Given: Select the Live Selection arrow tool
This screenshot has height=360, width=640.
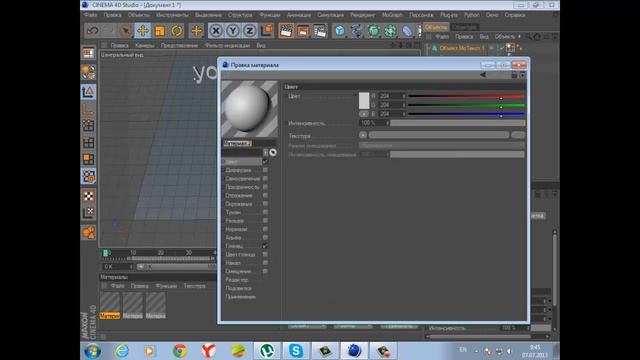Looking at the screenshot, I should click(126, 31).
